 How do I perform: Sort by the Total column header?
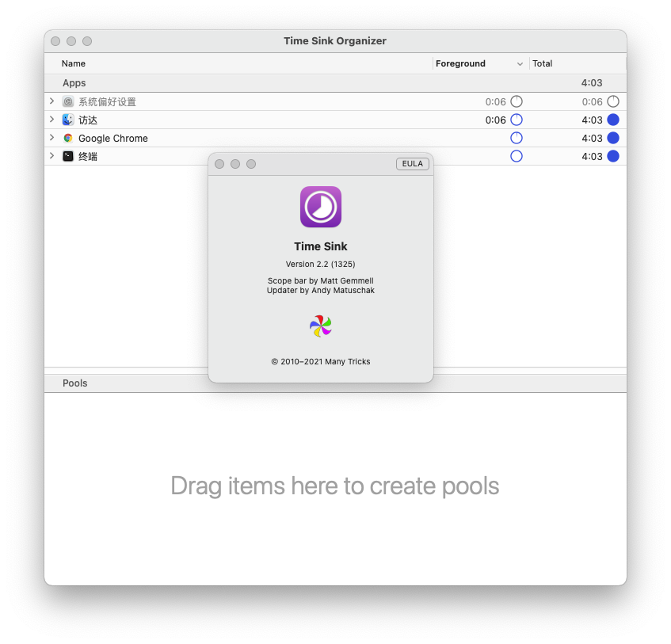(542, 63)
